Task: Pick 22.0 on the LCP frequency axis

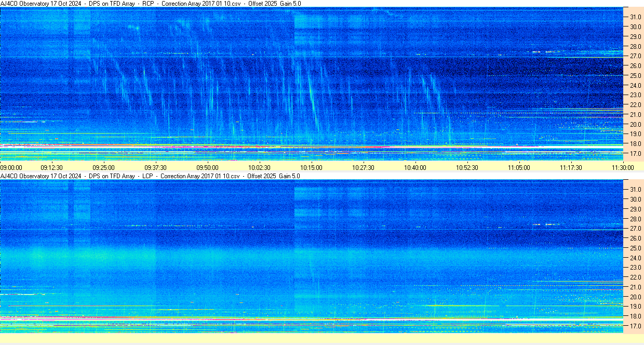Action: (x=636, y=277)
